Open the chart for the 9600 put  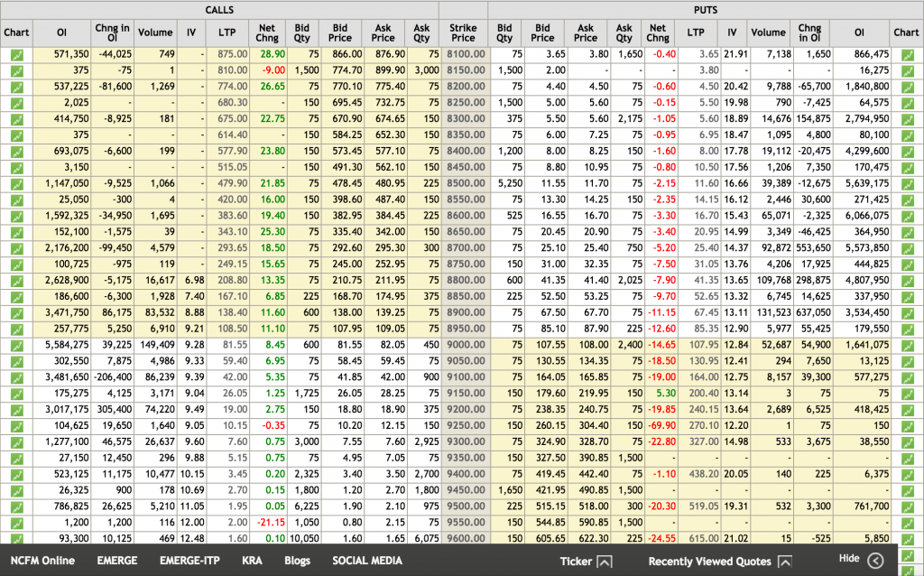point(908,536)
